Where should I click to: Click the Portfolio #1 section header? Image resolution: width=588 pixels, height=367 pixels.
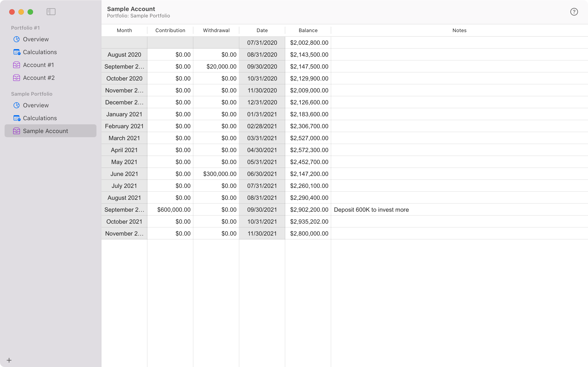25,28
